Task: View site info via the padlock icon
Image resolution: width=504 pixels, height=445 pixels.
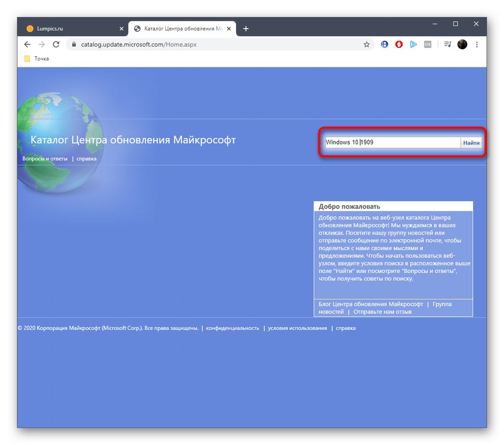Action: (74, 45)
